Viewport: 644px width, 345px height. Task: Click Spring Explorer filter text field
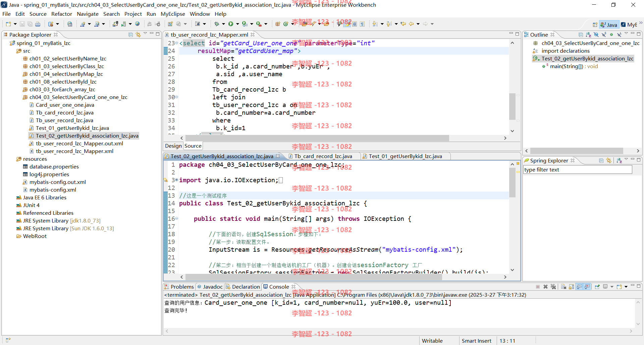pos(578,169)
